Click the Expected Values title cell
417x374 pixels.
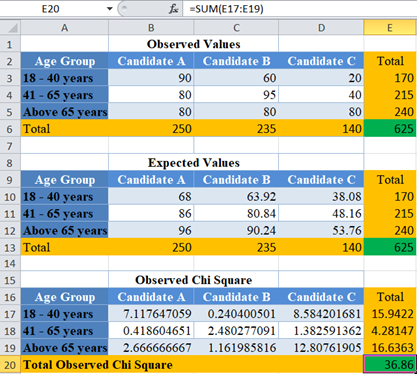(193, 163)
